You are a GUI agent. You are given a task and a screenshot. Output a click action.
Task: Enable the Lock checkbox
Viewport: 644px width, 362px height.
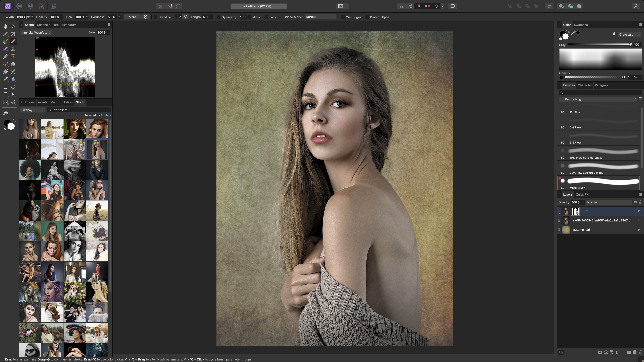pos(266,17)
